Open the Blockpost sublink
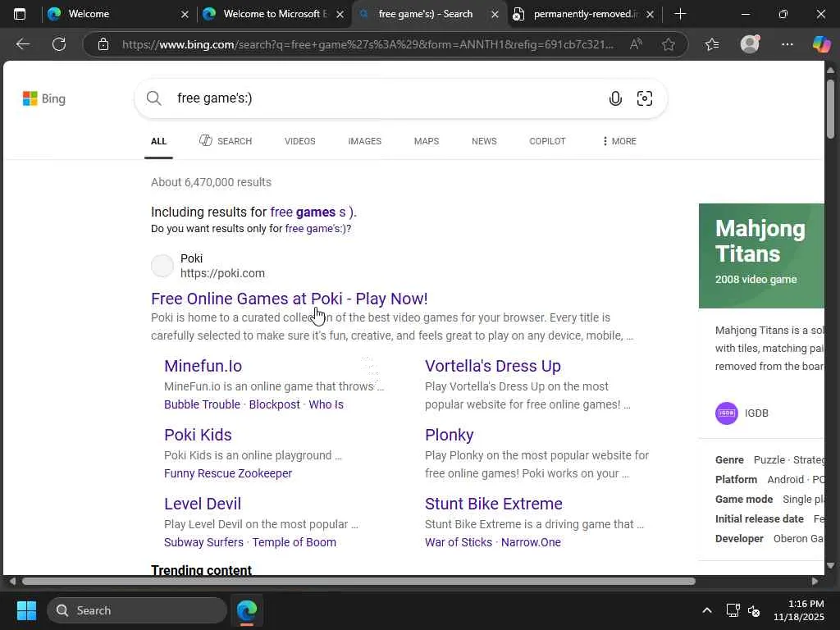The height and width of the screenshot is (630, 840). (x=274, y=404)
